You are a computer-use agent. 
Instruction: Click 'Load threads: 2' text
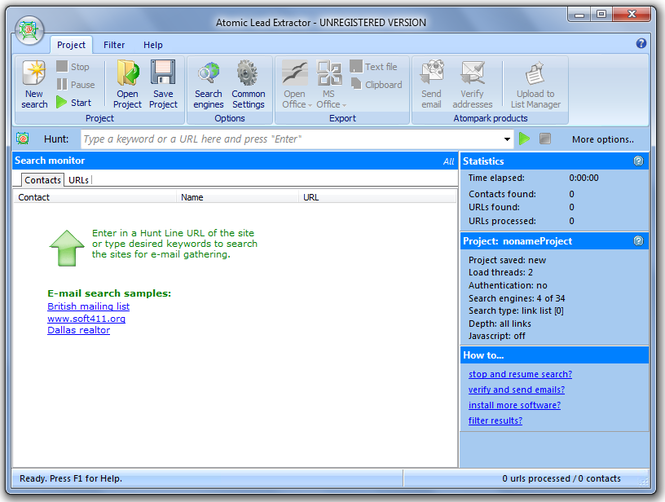[500, 272]
